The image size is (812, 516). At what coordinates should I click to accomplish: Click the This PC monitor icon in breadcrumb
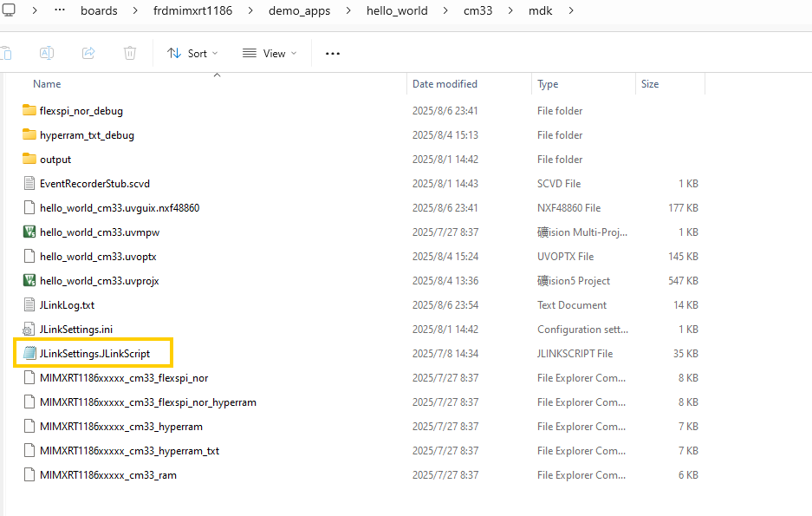(x=9, y=10)
